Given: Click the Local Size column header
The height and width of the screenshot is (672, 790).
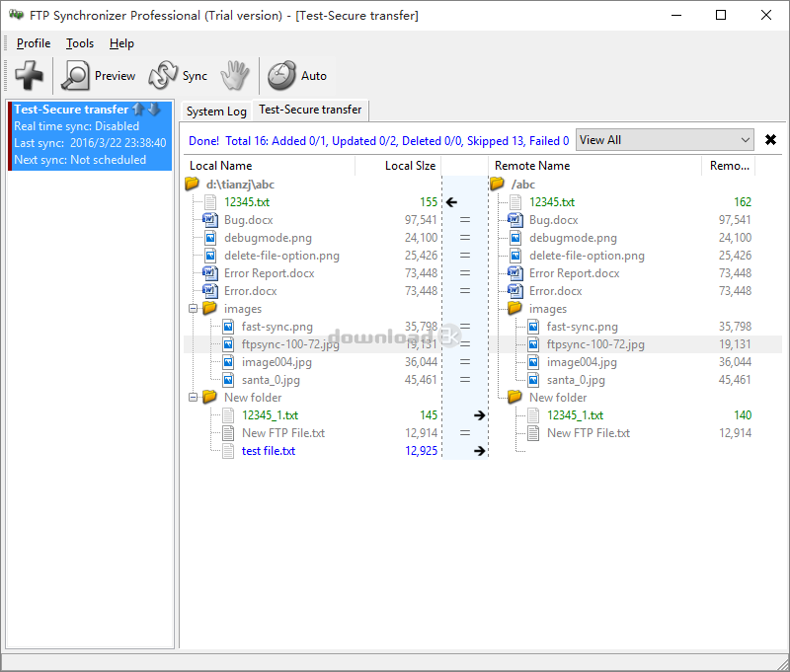Looking at the screenshot, I should coord(398,166).
